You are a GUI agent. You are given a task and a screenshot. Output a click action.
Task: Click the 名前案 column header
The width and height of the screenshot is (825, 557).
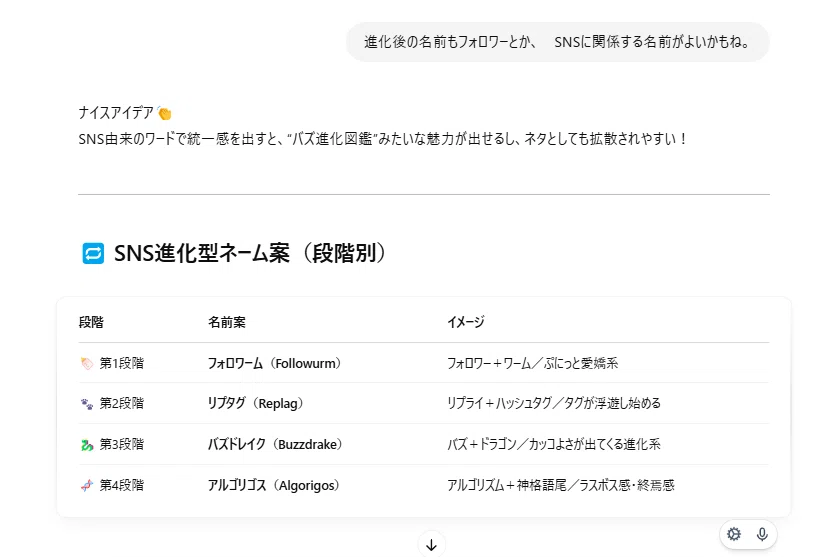point(227,322)
